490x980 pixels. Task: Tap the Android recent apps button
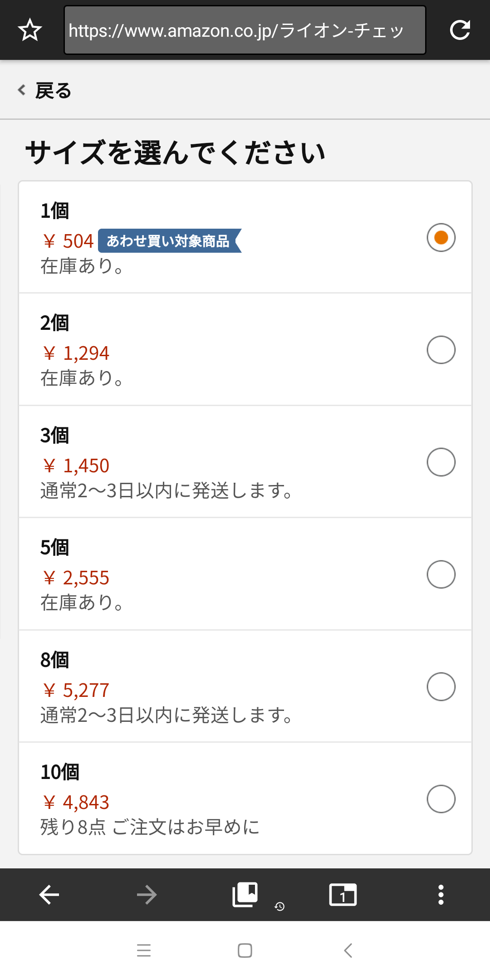point(144,950)
